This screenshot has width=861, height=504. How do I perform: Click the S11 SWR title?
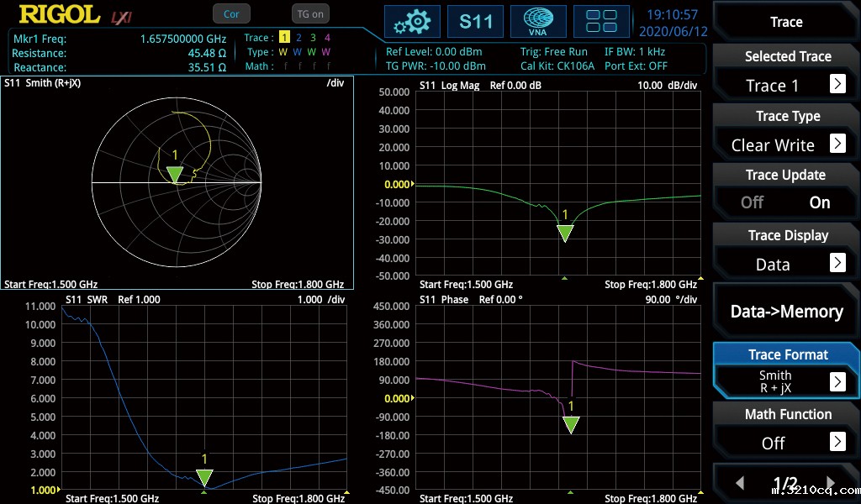pos(87,299)
